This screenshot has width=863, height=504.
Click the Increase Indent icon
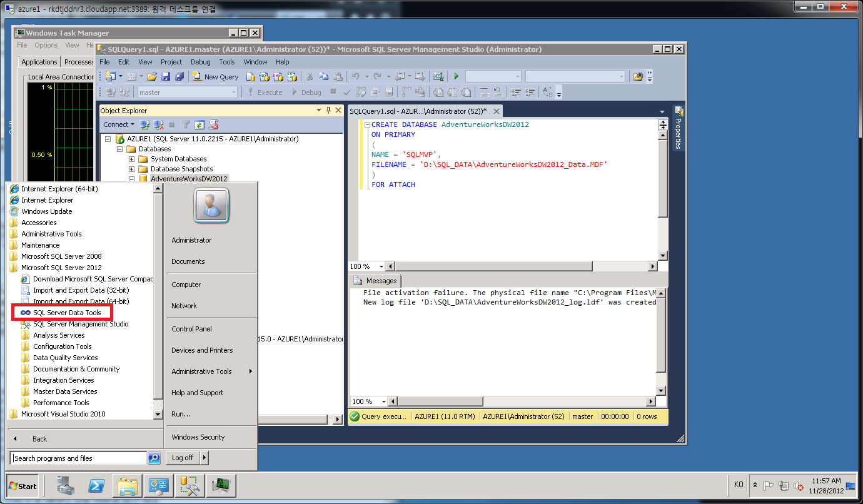[530, 92]
